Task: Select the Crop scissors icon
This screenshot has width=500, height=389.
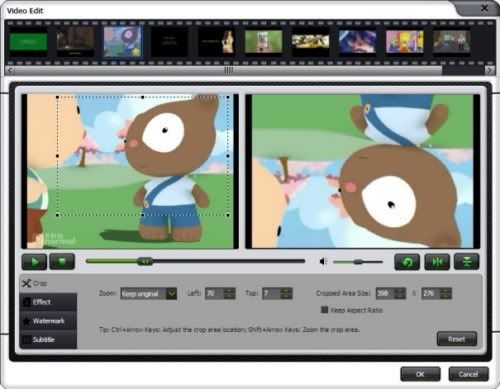Action: point(27,283)
